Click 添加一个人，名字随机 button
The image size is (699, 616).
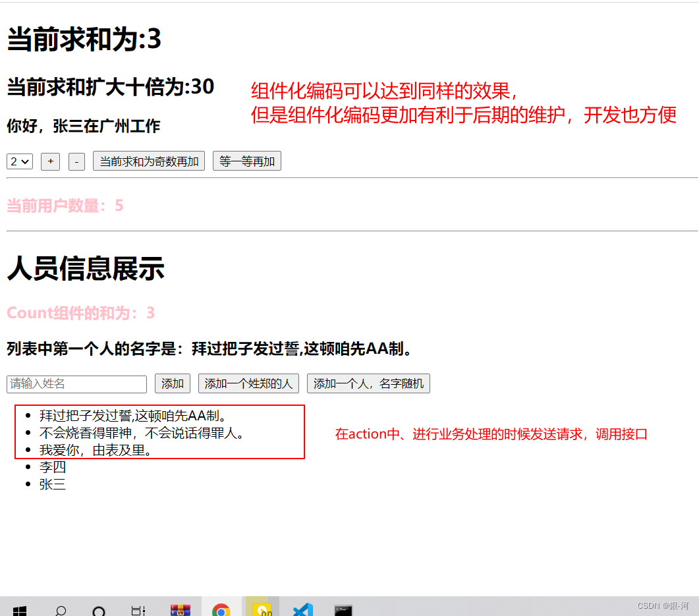[368, 383]
